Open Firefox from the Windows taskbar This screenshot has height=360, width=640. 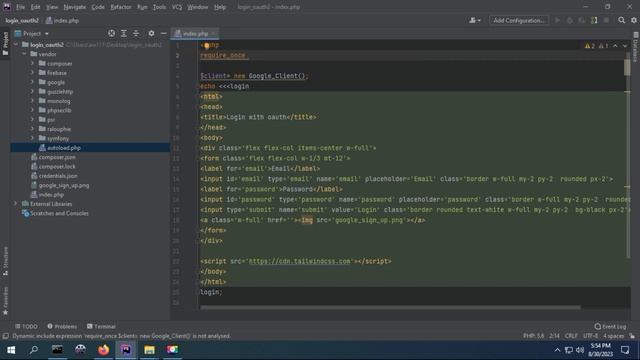pyautogui.click(x=103, y=350)
